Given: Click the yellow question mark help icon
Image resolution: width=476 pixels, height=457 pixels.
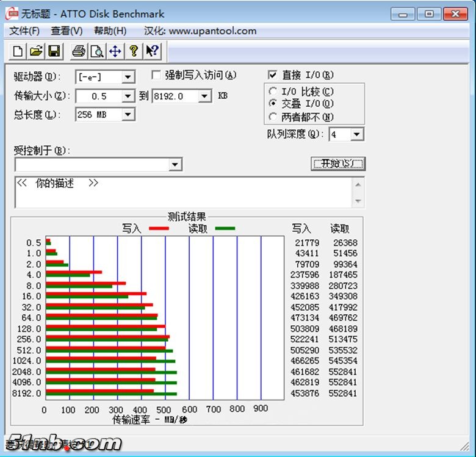Looking at the screenshot, I should tap(133, 52).
